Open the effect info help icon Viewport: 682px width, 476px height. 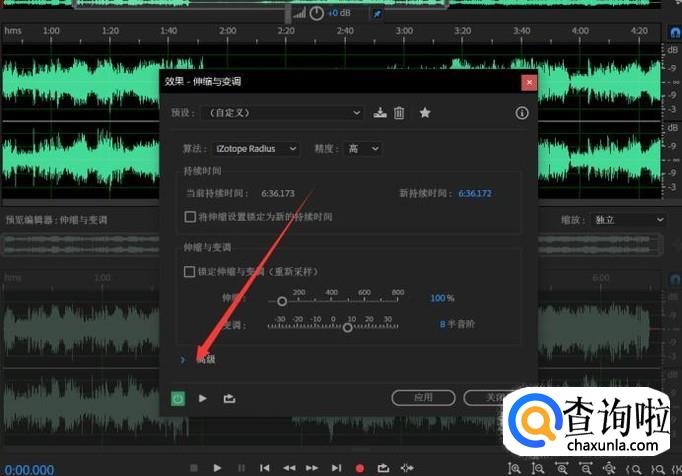(x=521, y=114)
